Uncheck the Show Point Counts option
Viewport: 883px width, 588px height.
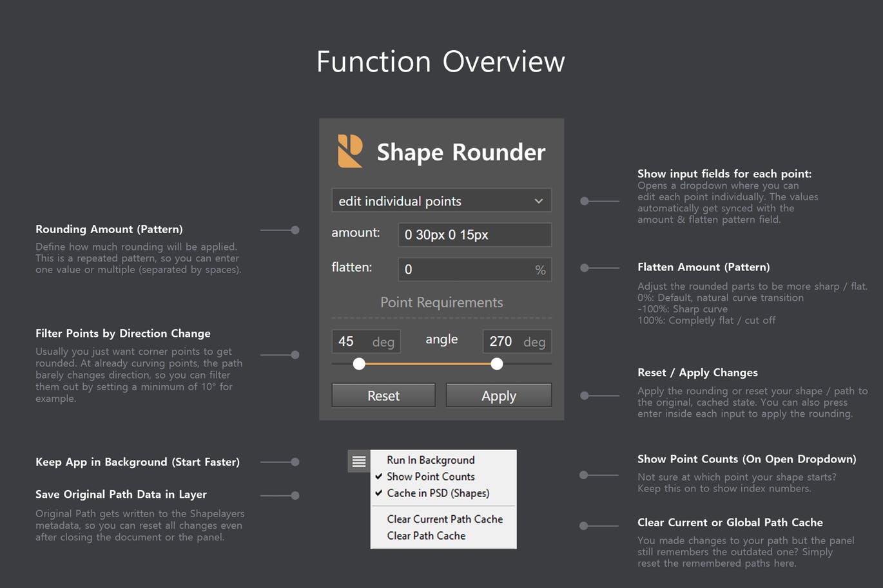(x=430, y=477)
